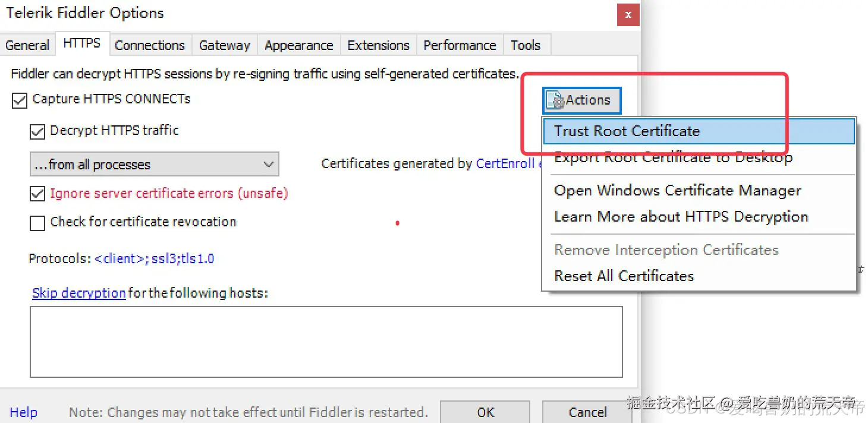Choose Trust Root Certificate menu item
This screenshot has width=868, height=423.
click(699, 131)
